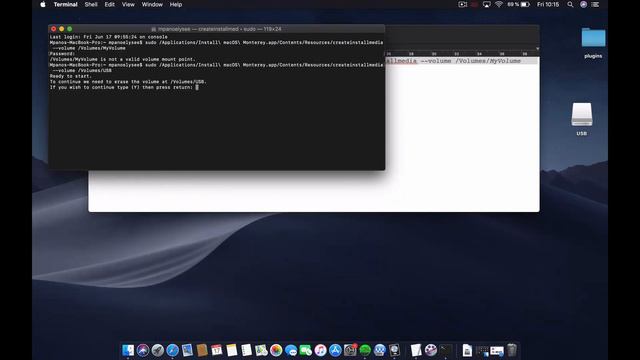
Task: Open the Help menu
Action: coord(176,4)
